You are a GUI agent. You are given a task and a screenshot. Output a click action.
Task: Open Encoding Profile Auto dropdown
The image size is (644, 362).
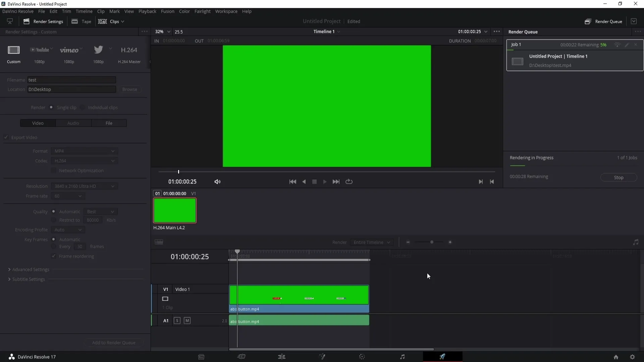point(68,230)
